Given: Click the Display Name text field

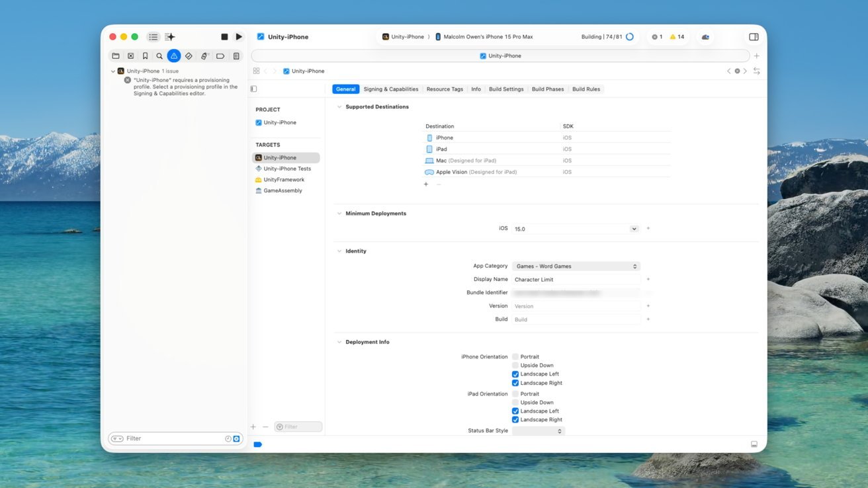Looking at the screenshot, I should pos(576,280).
